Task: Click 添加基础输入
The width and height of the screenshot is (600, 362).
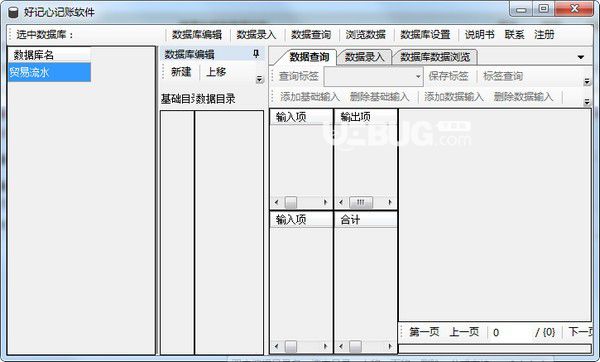Action: click(x=310, y=97)
